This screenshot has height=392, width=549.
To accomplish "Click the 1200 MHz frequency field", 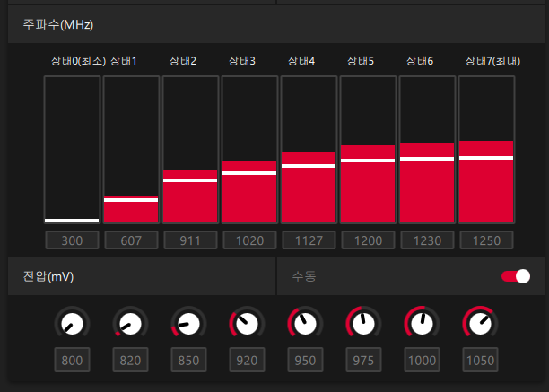I will (x=368, y=240).
